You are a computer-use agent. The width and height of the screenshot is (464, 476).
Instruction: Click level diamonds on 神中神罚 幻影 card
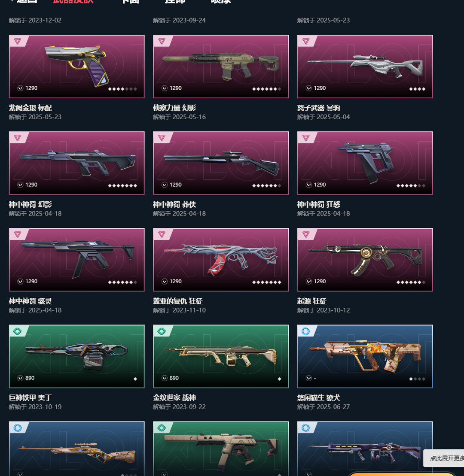click(122, 185)
